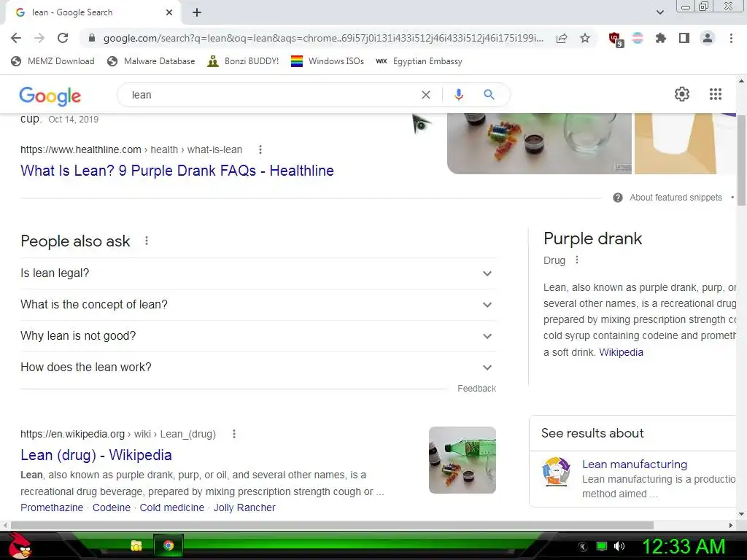The image size is (747, 560).
Task: Open more options for Purple drank panel
Action: click(577, 260)
